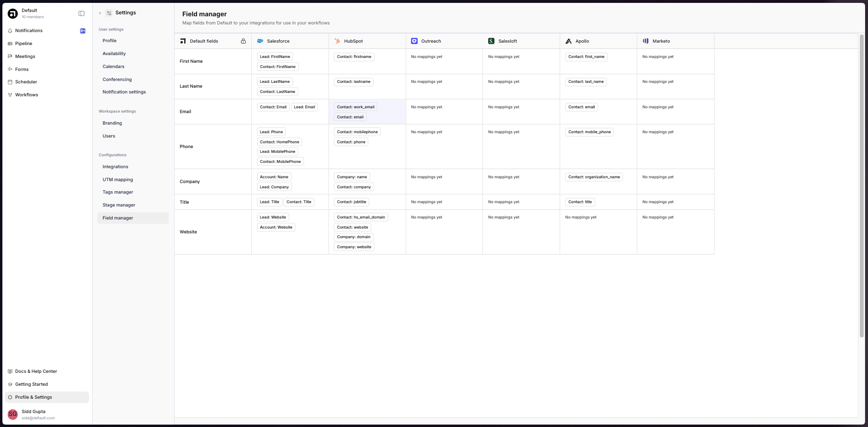868x427 pixels.
Task: Click the Pipeline icon in sidebar
Action: (x=10, y=44)
